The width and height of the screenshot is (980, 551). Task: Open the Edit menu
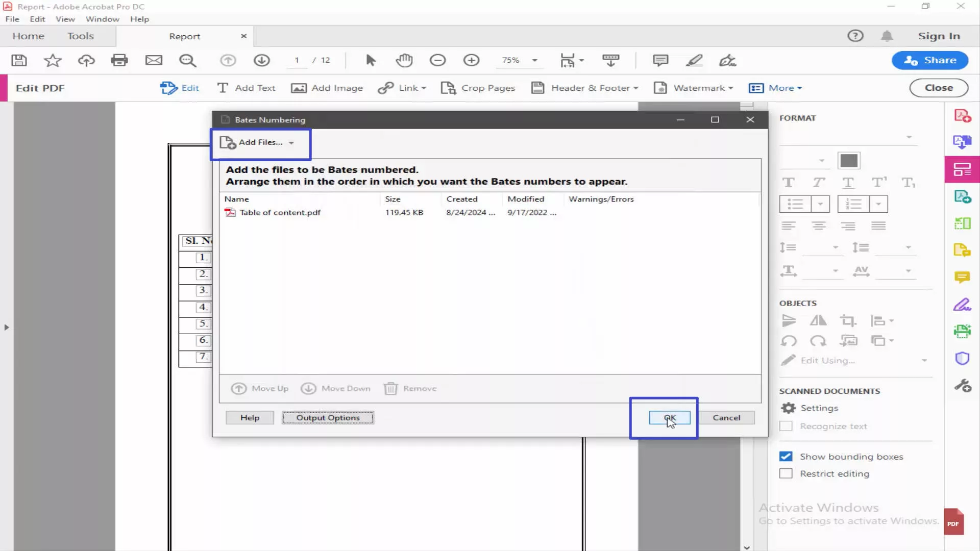click(37, 19)
